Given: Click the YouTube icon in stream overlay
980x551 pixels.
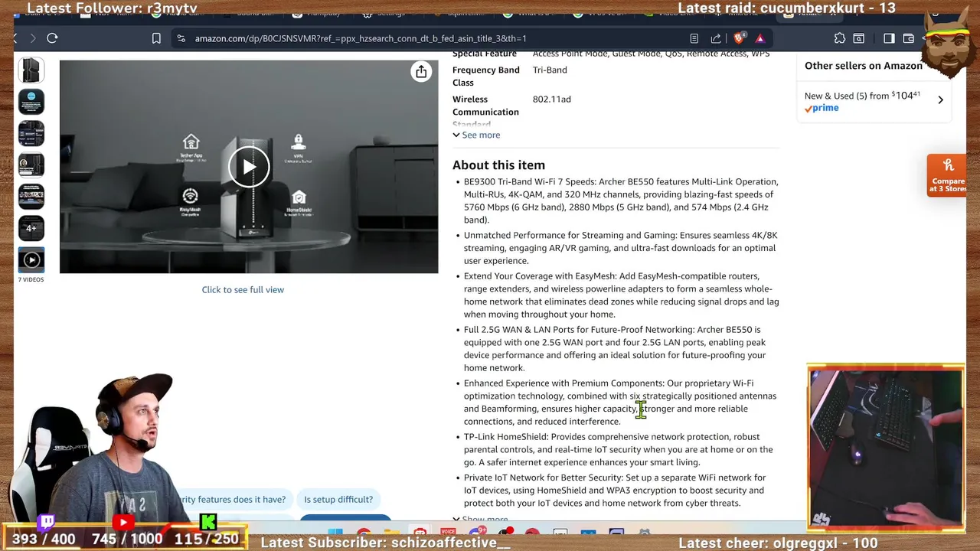Looking at the screenshot, I should [x=122, y=523].
